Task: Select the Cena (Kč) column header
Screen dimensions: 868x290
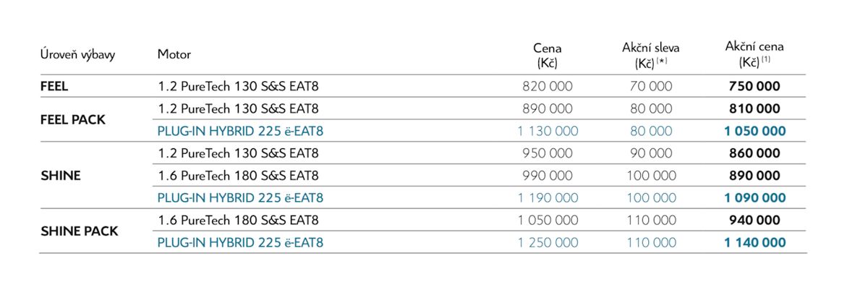Action: (x=547, y=56)
